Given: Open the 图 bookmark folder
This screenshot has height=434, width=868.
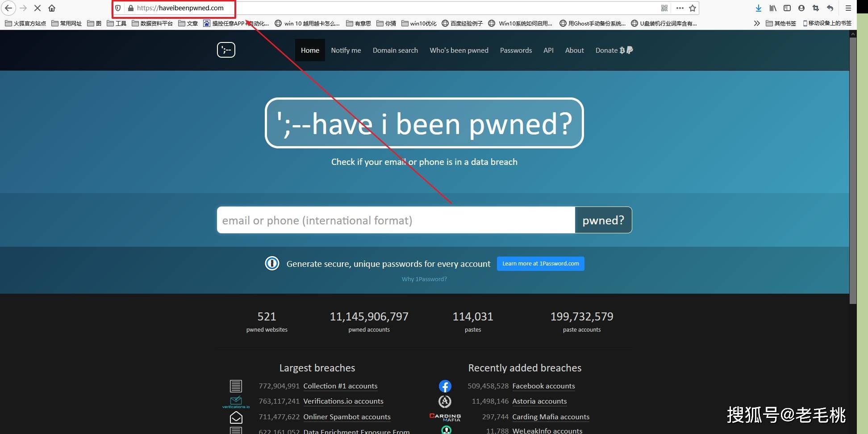Looking at the screenshot, I should point(94,23).
